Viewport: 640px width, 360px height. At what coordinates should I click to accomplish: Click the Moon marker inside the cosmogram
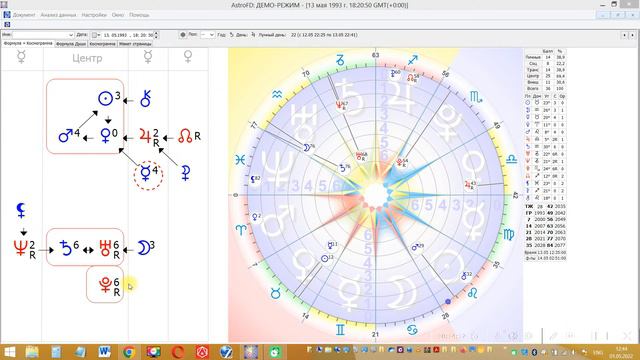coord(307,147)
